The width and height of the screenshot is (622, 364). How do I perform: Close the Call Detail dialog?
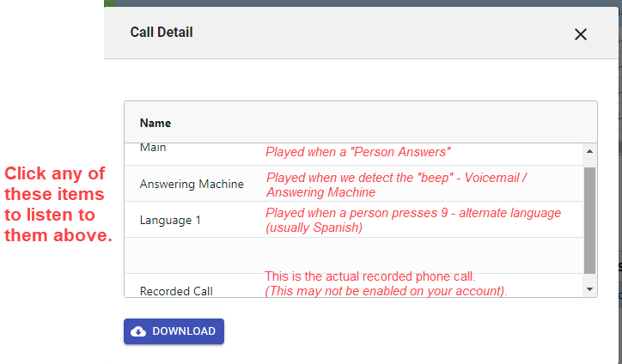point(581,34)
